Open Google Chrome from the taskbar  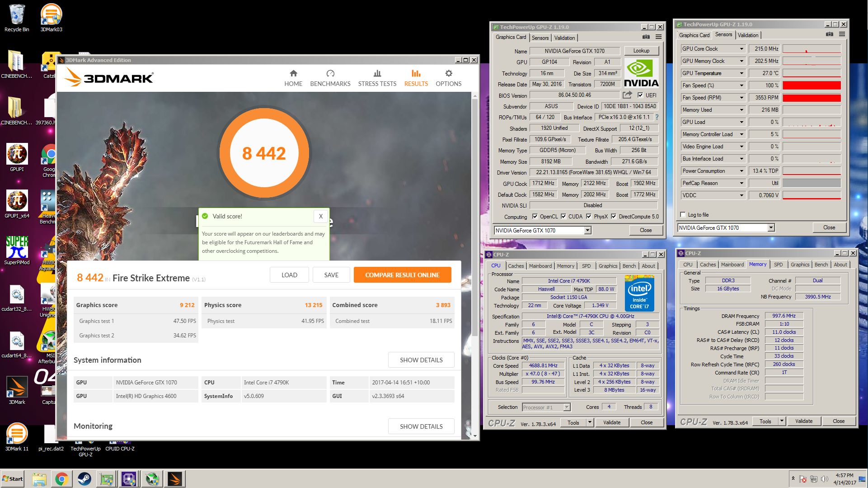(62, 479)
